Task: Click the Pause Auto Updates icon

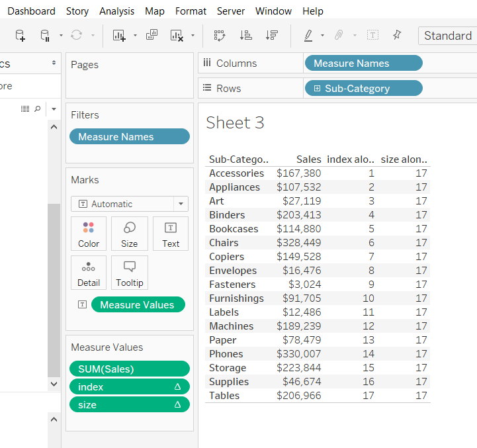Action: (x=45, y=36)
